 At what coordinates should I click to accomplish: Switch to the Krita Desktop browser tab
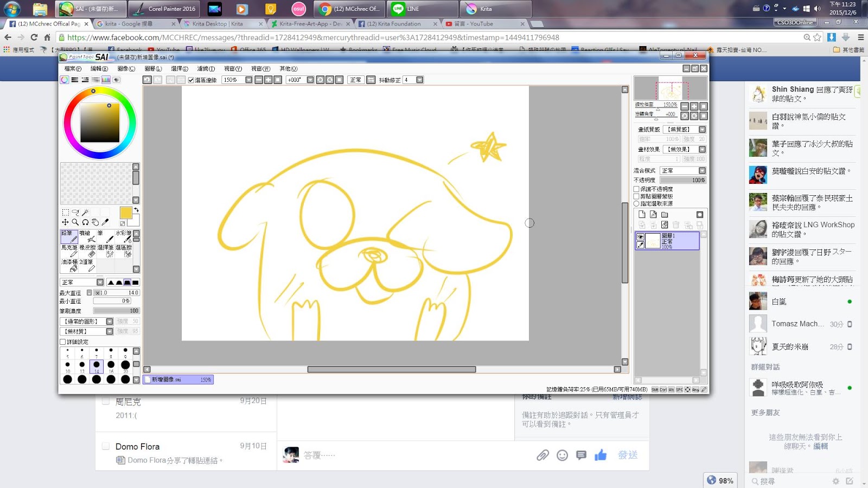tap(223, 24)
